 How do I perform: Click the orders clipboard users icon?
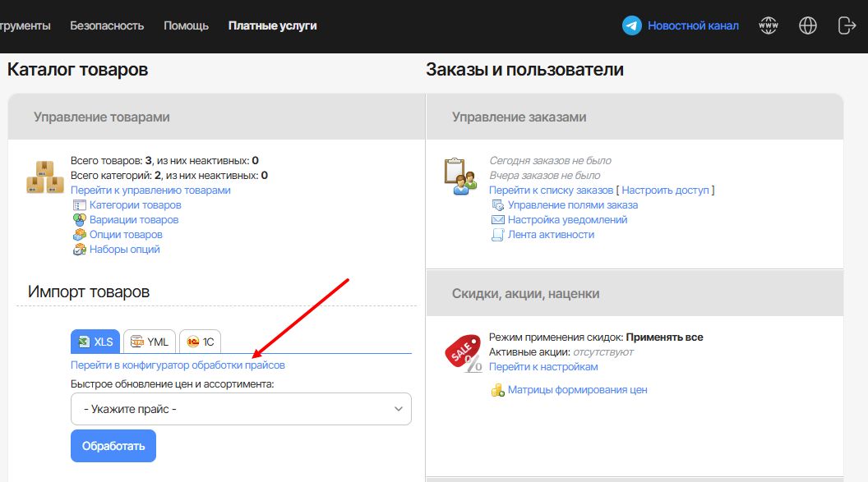coord(460,176)
